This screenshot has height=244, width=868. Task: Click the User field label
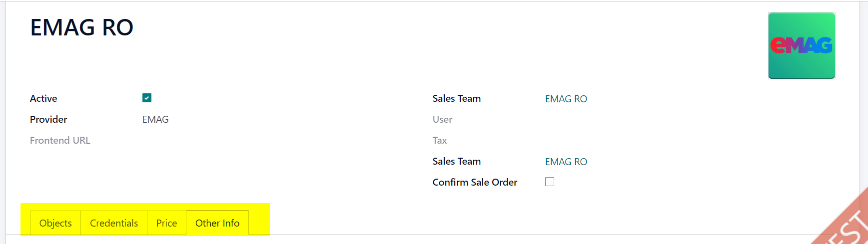click(442, 119)
